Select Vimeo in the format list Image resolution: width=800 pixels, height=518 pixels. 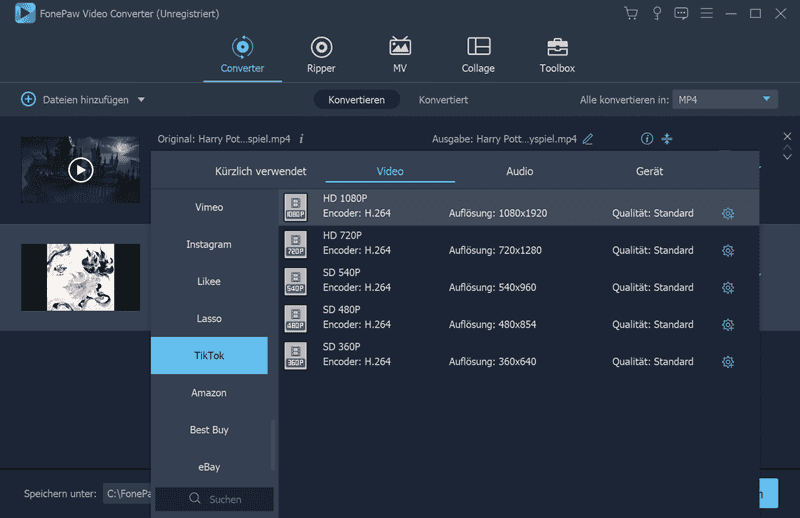tap(209, 207)
